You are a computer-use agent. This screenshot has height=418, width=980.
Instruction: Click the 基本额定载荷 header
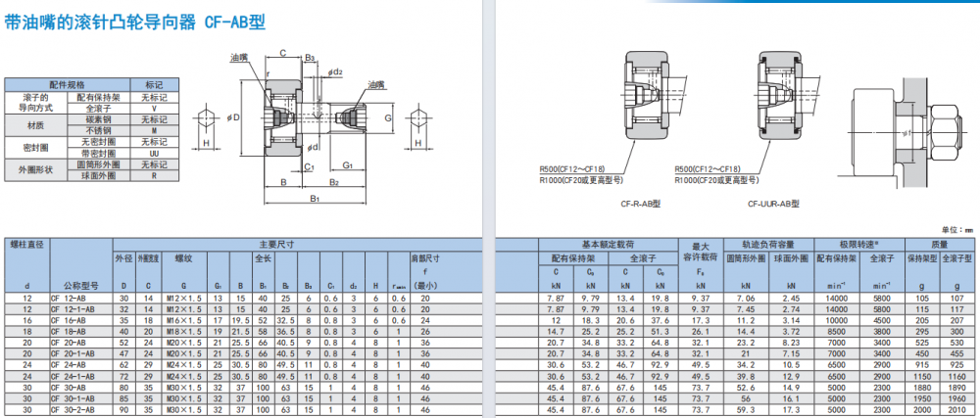(609, 244)
